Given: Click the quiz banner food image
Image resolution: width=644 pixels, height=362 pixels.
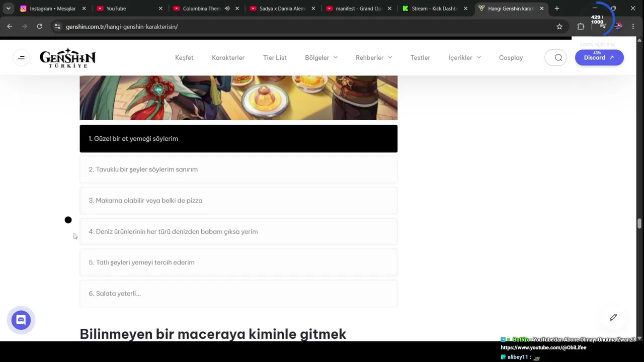Looking at the screenshot, I should 238,98.
